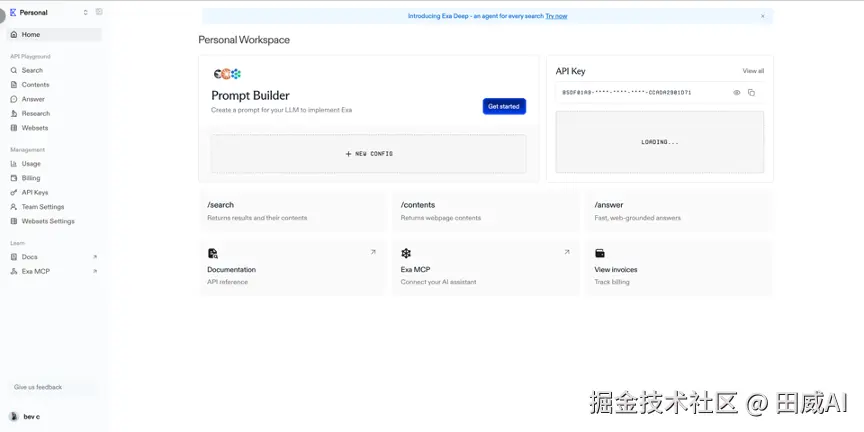Screen dimensions: 864x432
Task: Click the Contents document icon in sidebar
Action: click(x=14, y=85)
